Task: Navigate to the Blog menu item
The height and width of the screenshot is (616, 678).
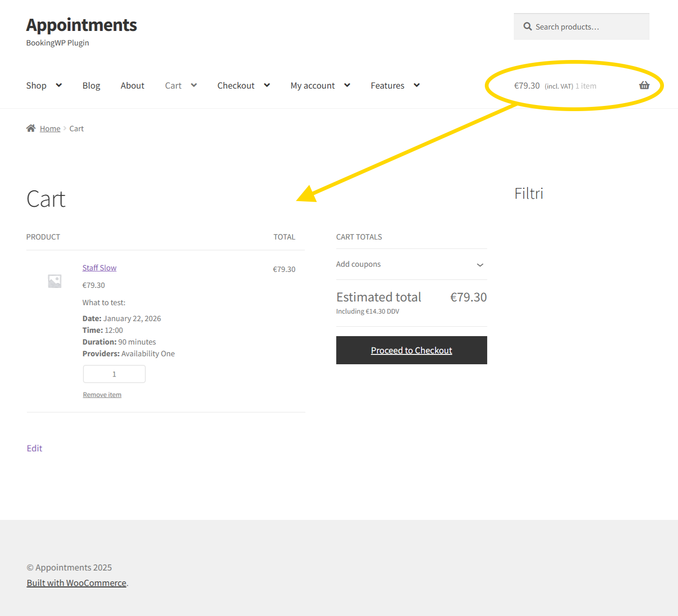Action: pos(91,85)
